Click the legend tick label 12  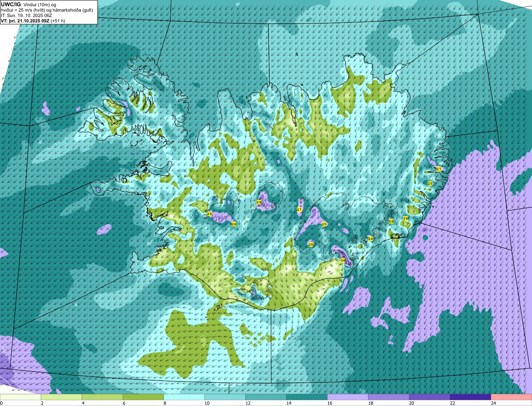click(x=247, y=403)
